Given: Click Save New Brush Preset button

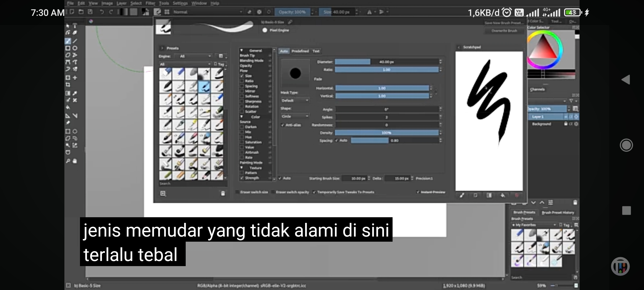Looking at the screenshot, I should (504, 23).
